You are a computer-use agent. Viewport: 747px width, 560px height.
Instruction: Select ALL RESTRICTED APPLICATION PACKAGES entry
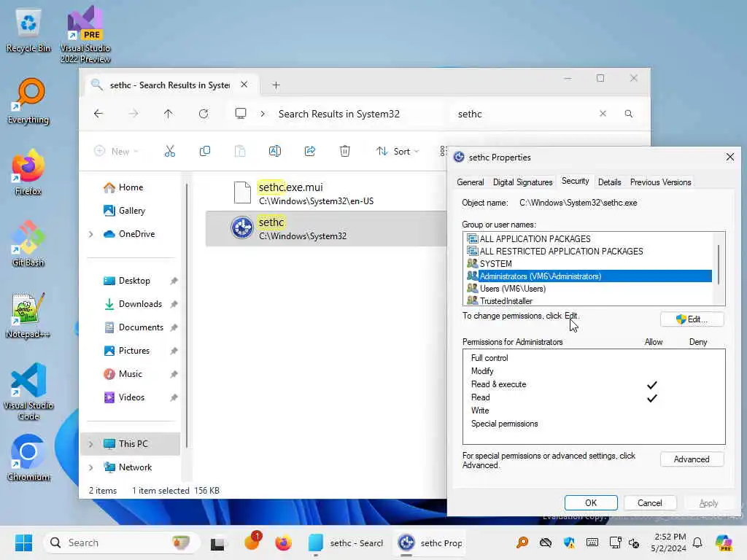point(589,251)
